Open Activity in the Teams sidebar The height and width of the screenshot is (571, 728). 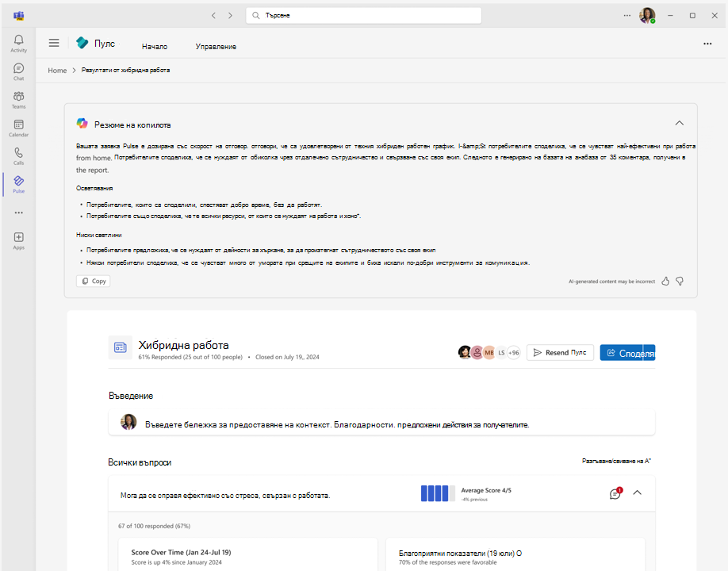(18, 44)
